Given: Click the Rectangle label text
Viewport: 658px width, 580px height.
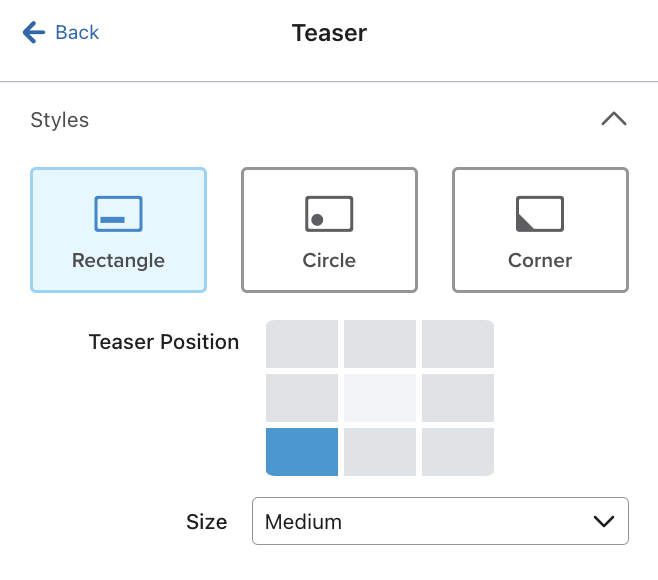Looking at the screenshot, I should click(x=118, y=261).
